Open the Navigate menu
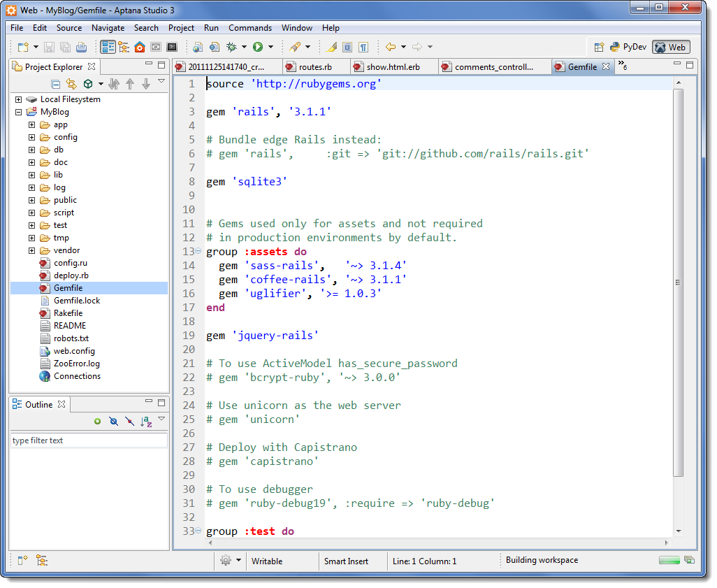 click(x=108, y=28)
